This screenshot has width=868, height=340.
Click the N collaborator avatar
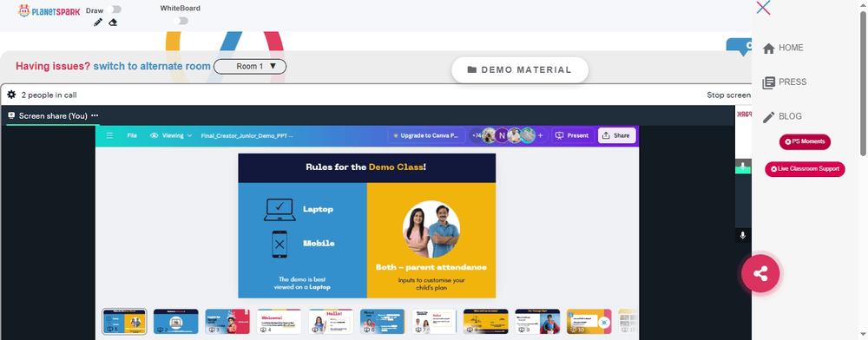point(502,135)
